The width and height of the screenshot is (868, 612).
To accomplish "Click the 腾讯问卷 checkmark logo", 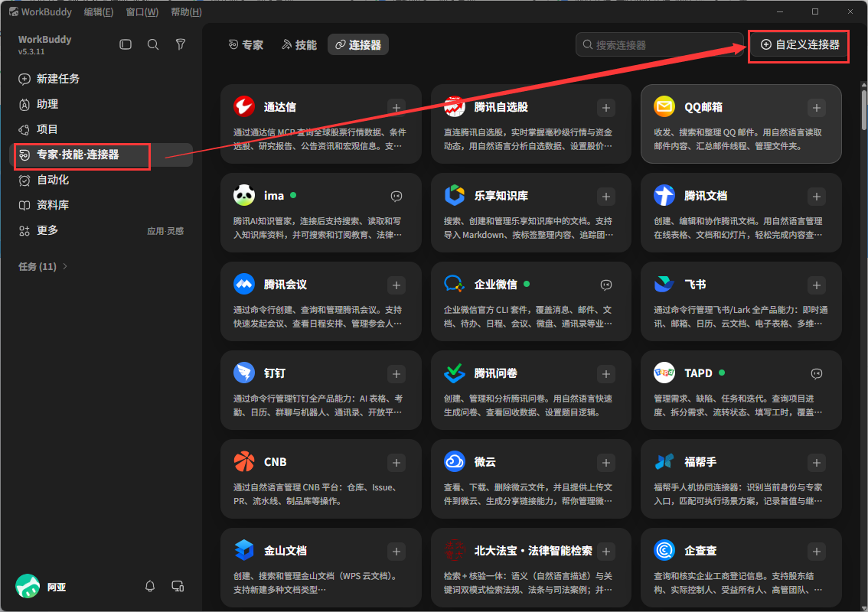I will 455,373.
